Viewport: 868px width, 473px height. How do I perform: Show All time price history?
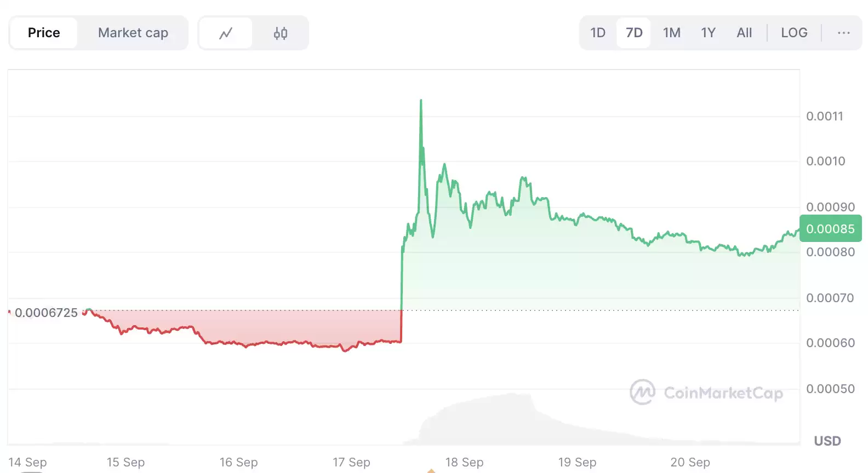click(x=744, y=33)
